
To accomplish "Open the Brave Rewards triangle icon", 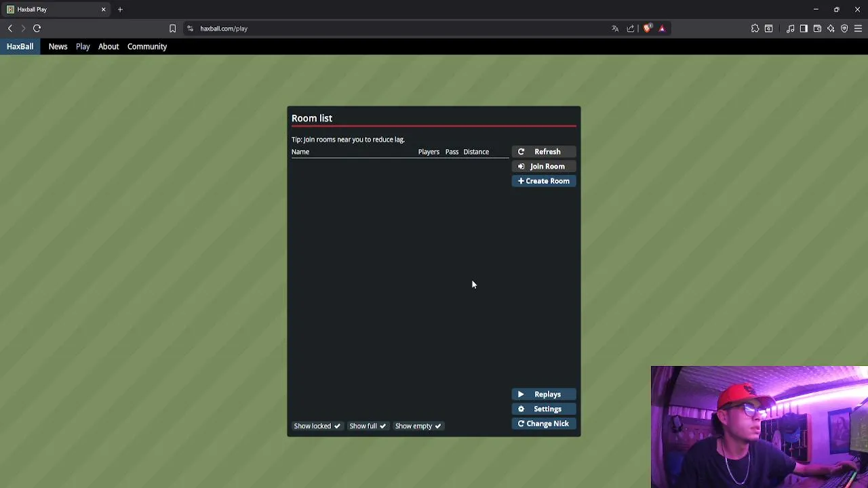I will (662, 28).
